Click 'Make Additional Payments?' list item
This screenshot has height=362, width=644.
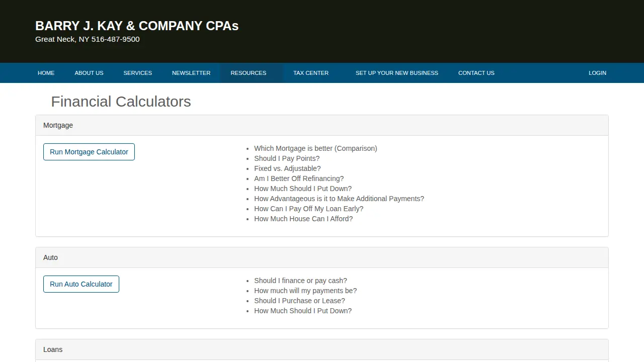[339, 199]
